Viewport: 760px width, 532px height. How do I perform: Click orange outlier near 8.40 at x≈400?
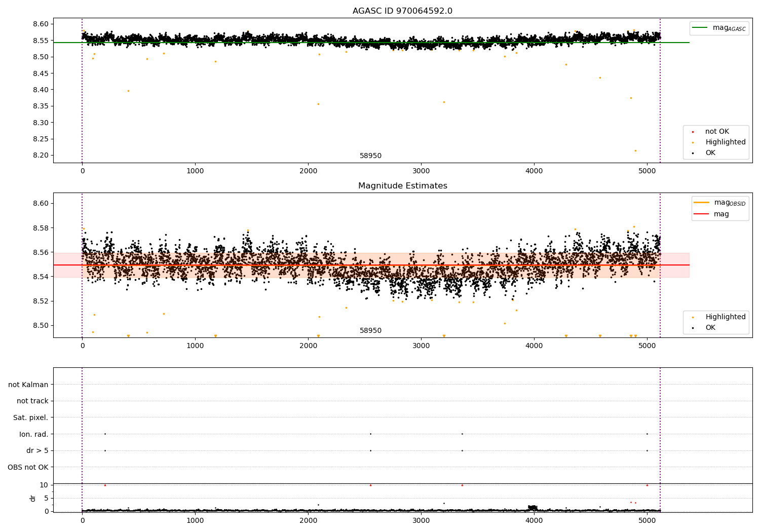(x=128, y=91)
